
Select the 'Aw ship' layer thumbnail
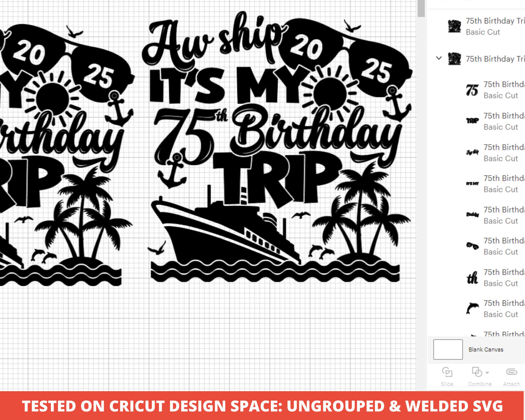click(472, 152)
